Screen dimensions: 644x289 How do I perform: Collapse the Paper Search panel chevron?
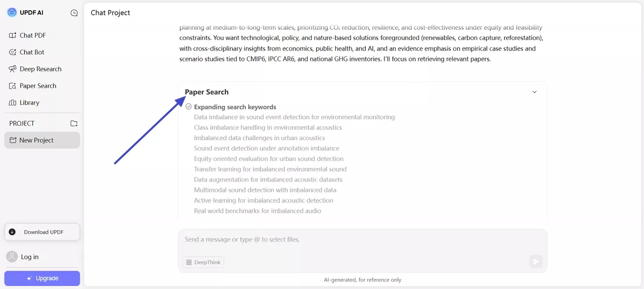point(535,92)
